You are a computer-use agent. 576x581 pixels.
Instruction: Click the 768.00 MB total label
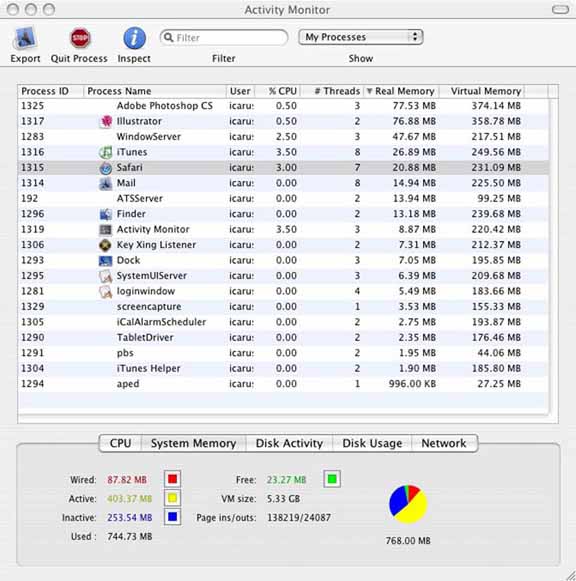tap(408, 541)
